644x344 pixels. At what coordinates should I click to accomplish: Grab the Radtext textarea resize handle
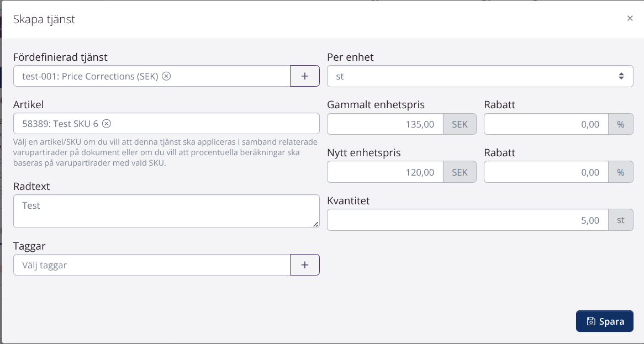click(x=316, y=224)
